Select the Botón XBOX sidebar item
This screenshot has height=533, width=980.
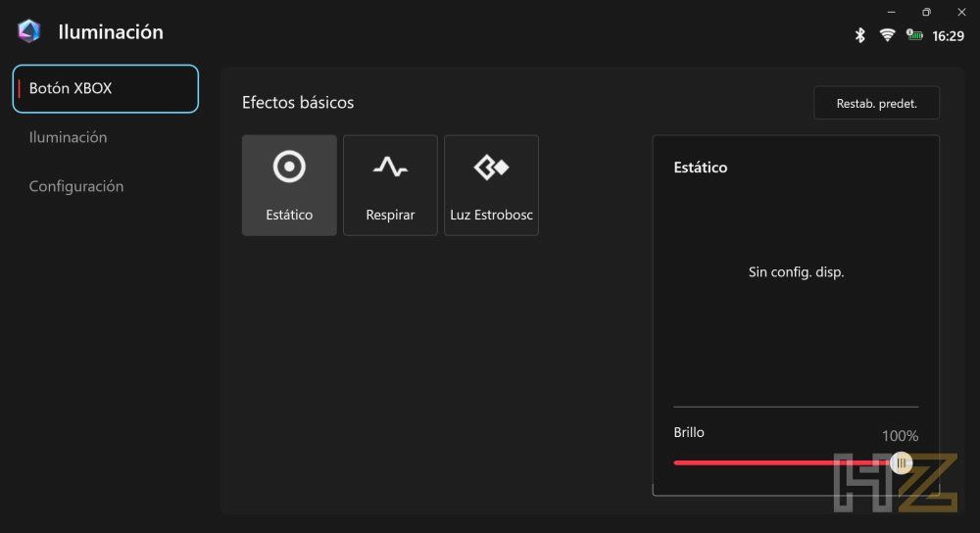tap(106, 89)
